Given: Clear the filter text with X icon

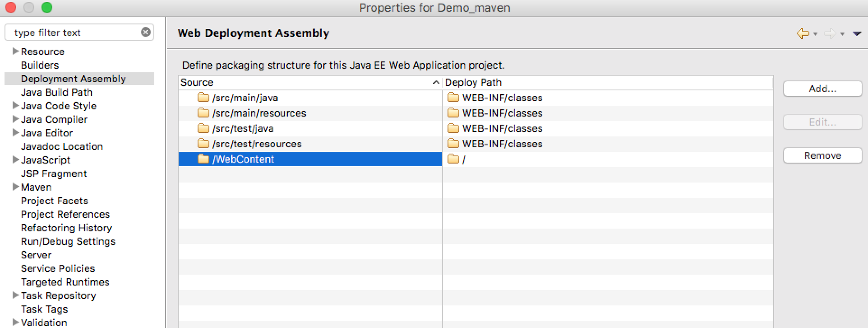Looking at the screenshot, I should [x=145, y=32].
